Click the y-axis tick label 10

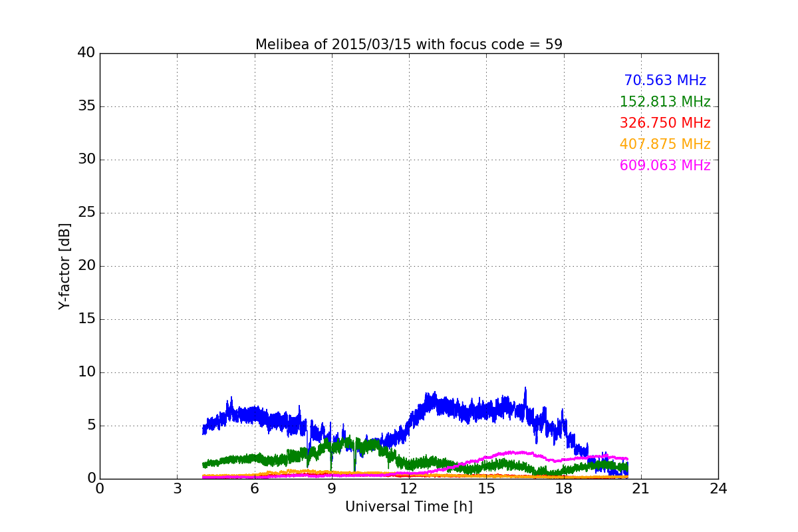click(86, 372)
